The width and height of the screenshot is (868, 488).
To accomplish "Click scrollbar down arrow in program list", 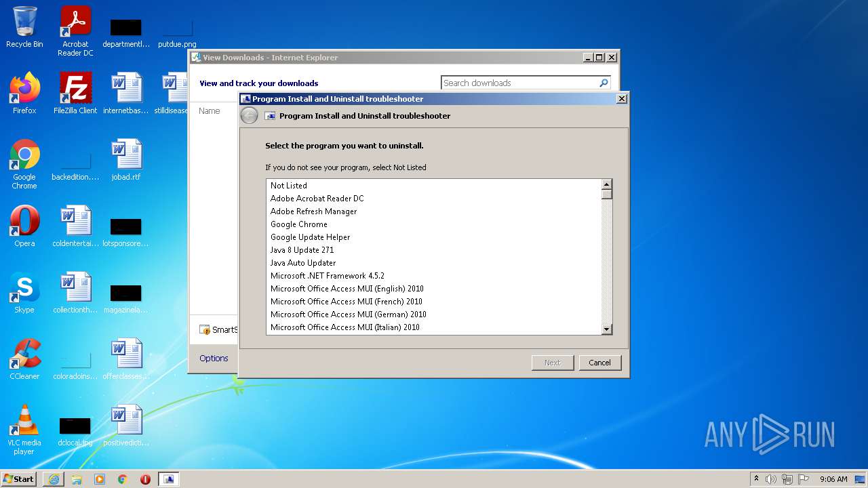I will [x=607, y=329].
